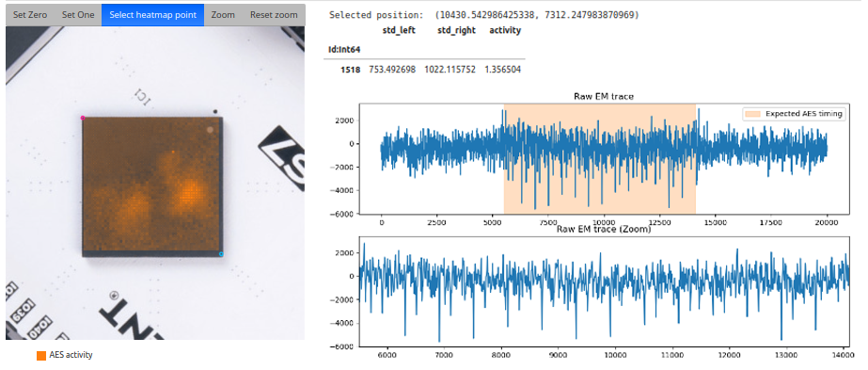Click the magenta marker at chip corner
Image resolution: width=868 pixels, height=370 pixels.
[83, 118]
